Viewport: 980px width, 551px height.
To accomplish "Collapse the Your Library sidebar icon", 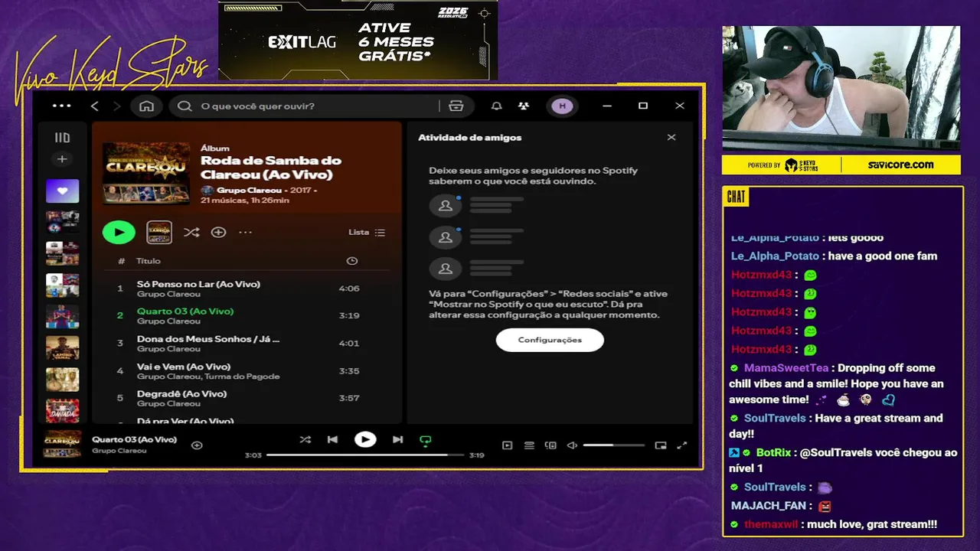I will pos(62,138).
